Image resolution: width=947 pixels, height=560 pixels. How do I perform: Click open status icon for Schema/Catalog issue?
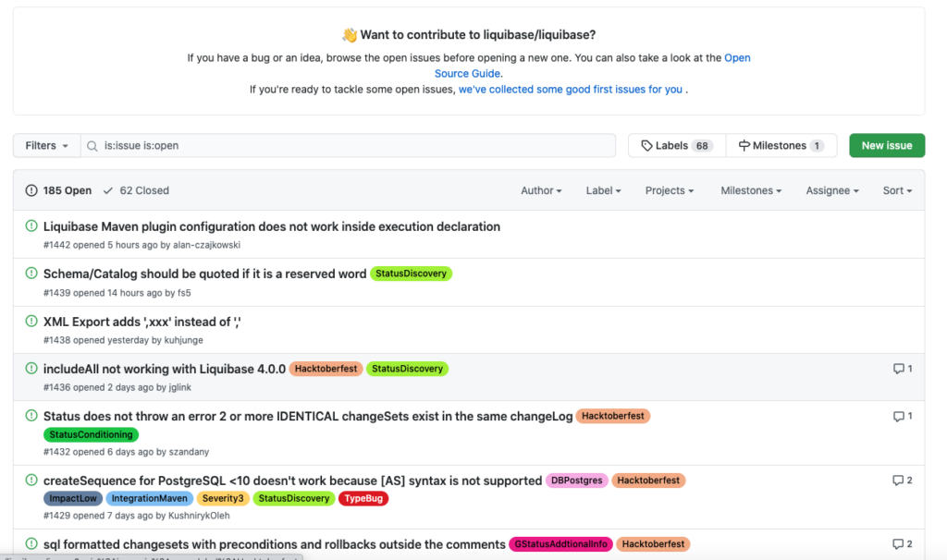tap(31, 274)
